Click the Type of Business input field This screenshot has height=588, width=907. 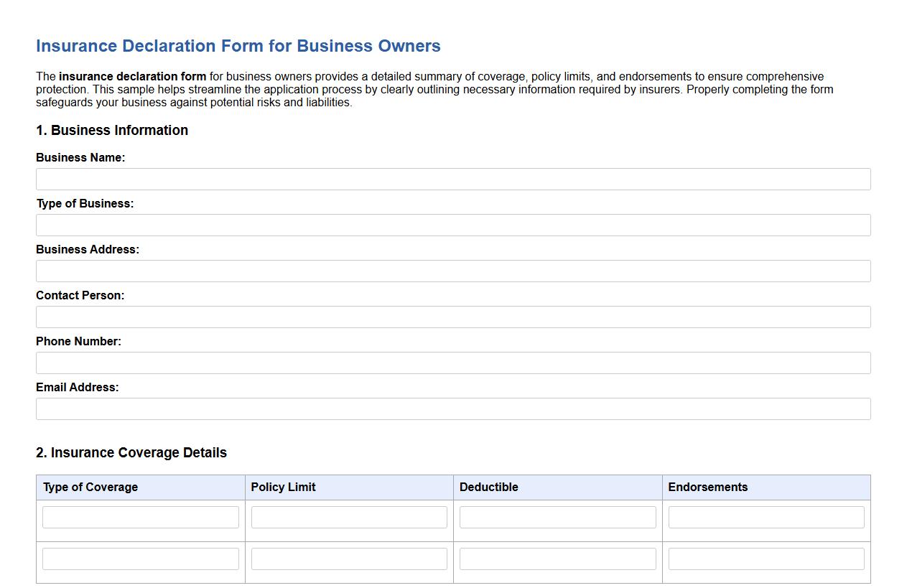click(x=452, y=225)
